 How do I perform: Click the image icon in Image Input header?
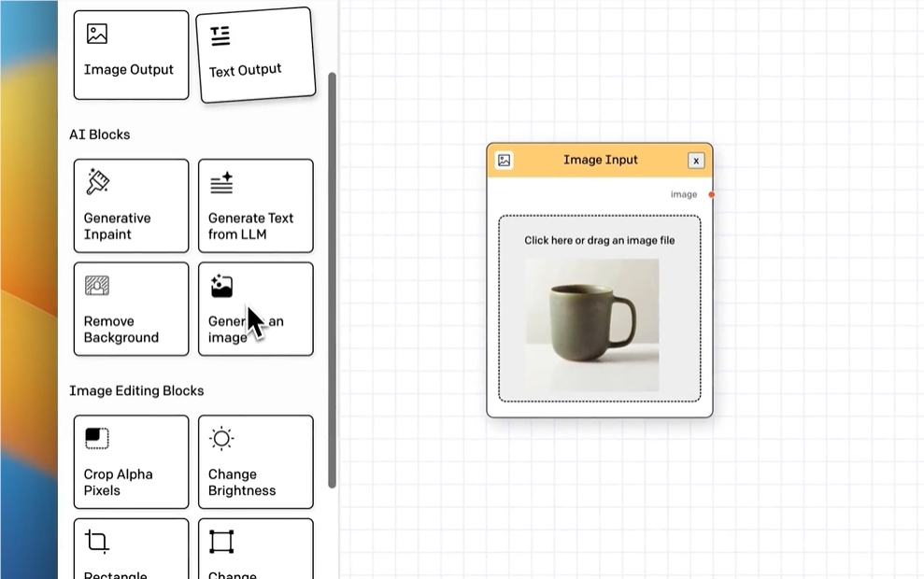tap(504, 161)
